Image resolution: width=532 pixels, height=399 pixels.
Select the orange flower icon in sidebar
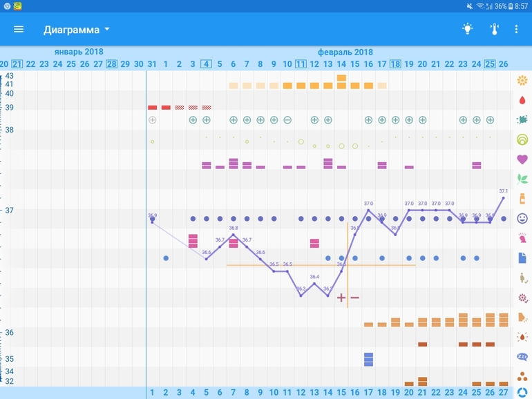[x=522, y=80]
